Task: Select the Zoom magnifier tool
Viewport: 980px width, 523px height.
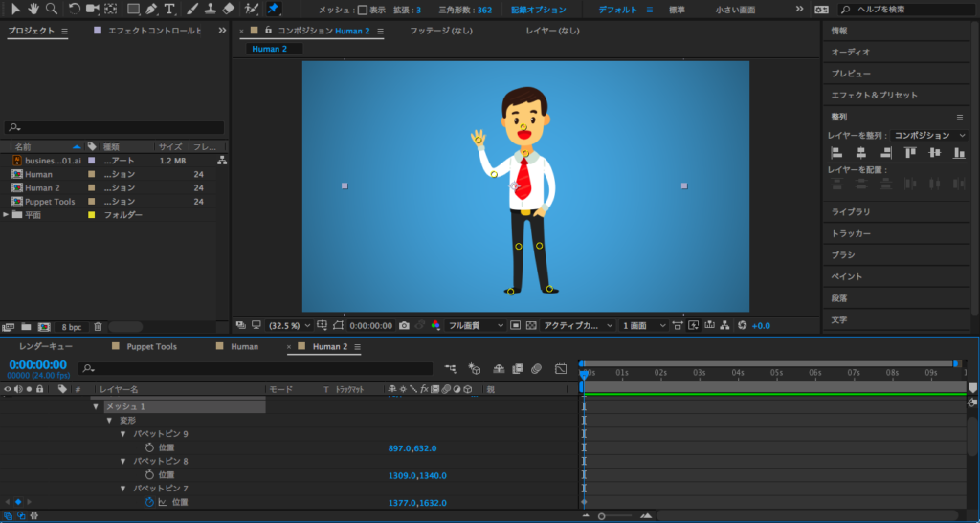Action: click(x=51, y=9)
